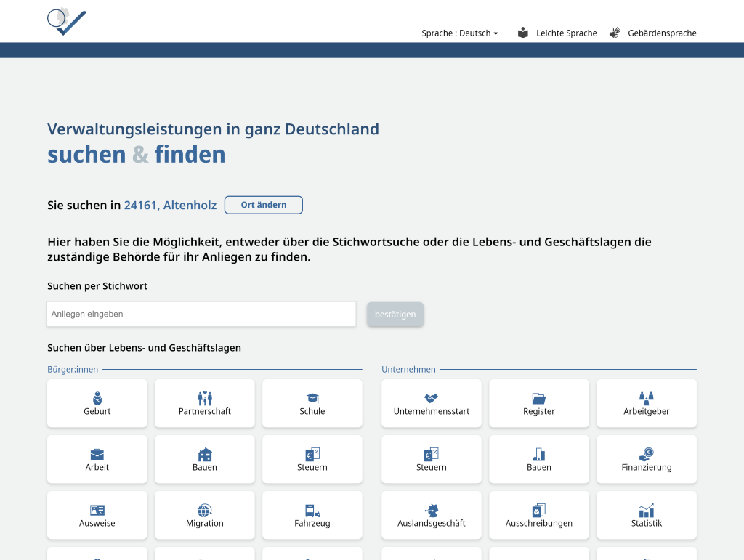Screen dimensions: 744x560
Task: Click the Bürger:innen section heading
Action: point(73,370)
